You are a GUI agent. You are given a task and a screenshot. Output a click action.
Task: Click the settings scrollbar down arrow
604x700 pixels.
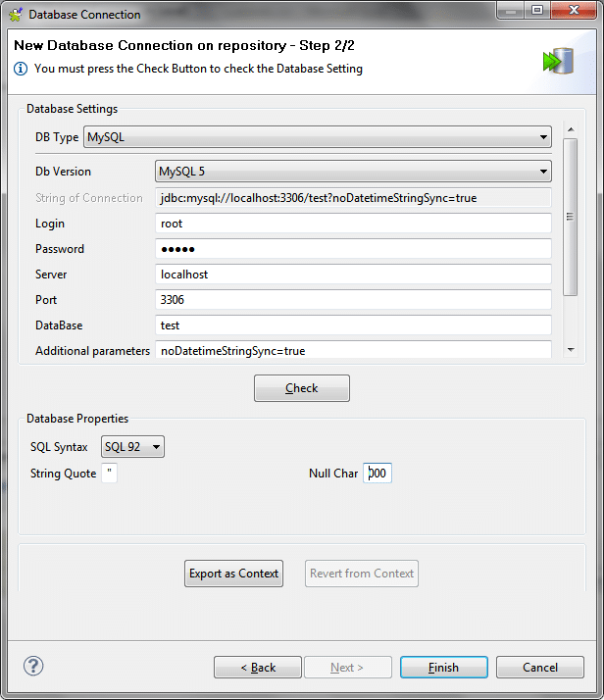570,349
